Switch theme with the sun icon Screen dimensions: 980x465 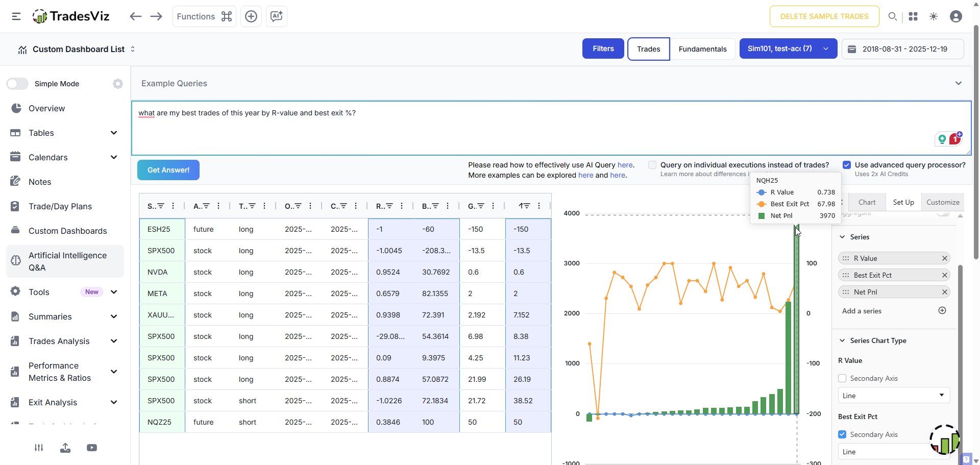[934, 16]
